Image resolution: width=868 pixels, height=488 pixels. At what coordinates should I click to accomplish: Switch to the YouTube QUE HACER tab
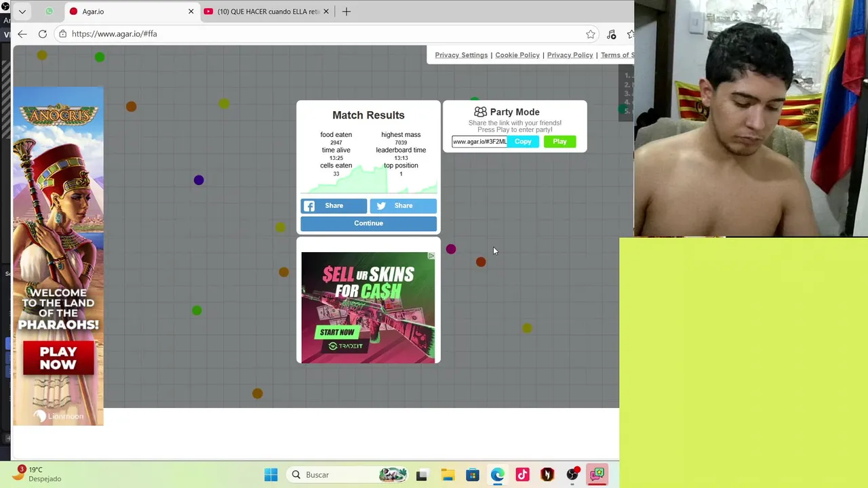pos(267,12)
